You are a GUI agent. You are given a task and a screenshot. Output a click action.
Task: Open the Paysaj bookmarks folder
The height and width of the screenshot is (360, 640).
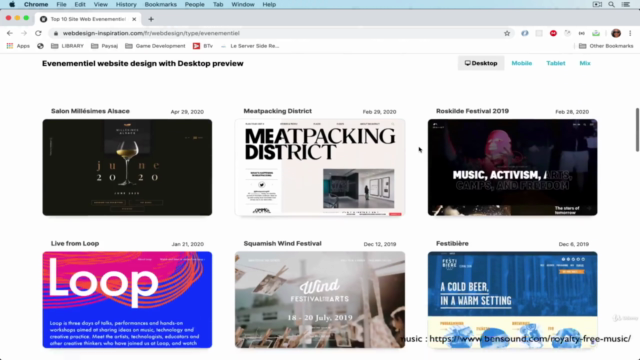point(104,46)
